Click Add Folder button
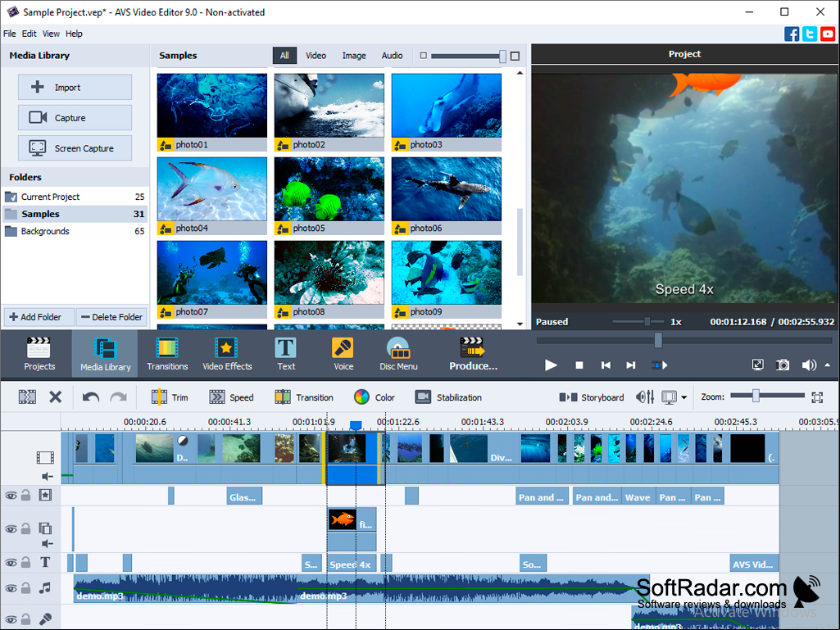Viewport: 840px width, 630px height. (x=39, y=317)
